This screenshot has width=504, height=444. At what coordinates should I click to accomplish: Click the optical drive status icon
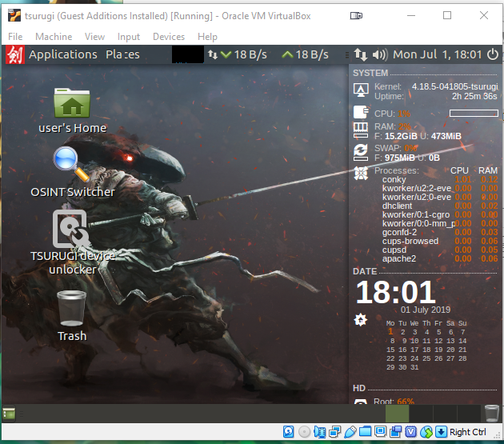(304, 432)
